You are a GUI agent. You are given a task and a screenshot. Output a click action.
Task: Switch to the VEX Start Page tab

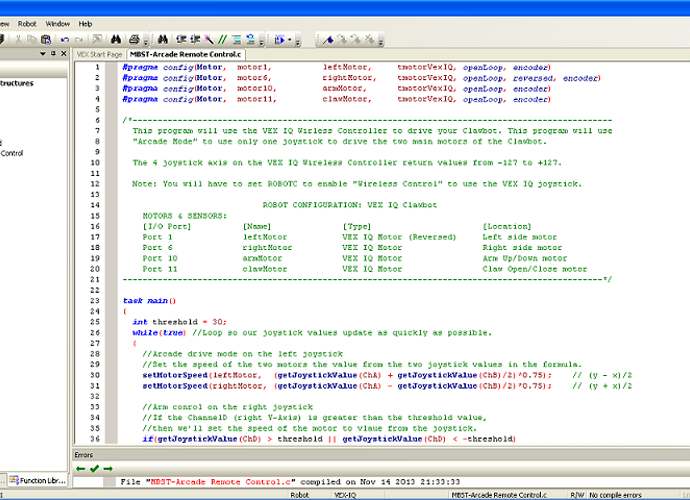99,55
